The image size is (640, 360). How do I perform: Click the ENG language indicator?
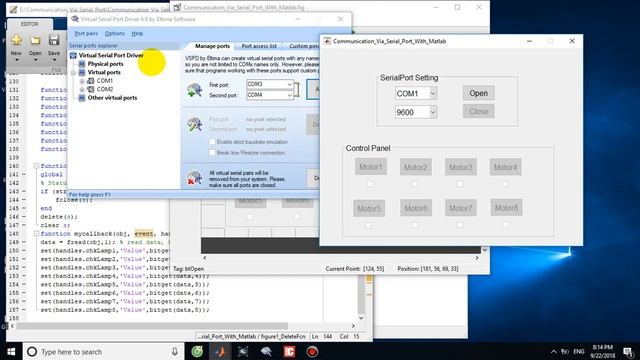[x=579, y=351]
